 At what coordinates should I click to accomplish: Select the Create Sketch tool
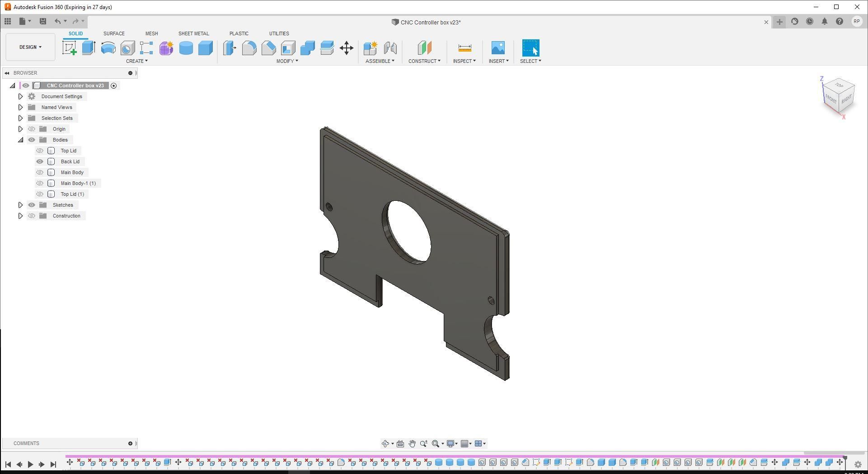[x=70, y=48]
